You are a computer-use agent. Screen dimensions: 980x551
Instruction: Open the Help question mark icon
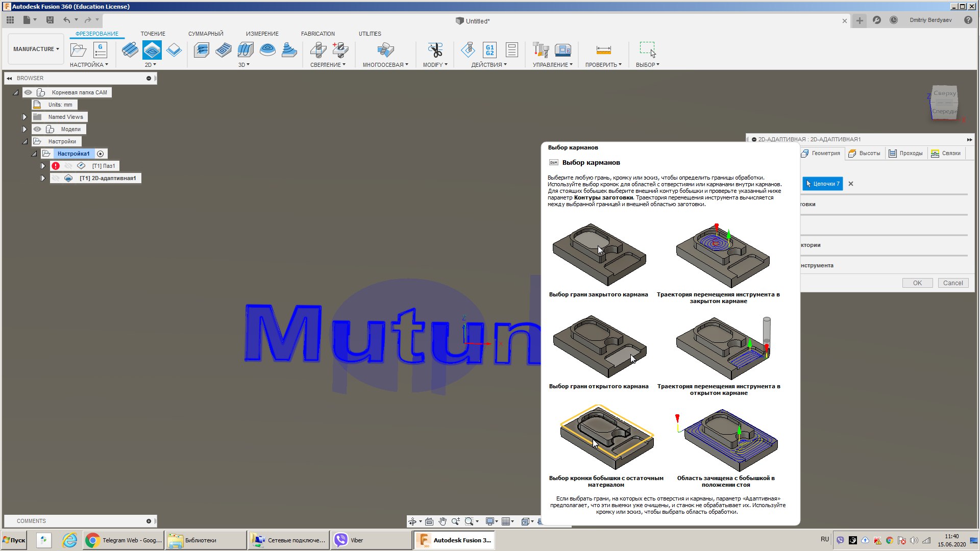click(x=968, y=20)
